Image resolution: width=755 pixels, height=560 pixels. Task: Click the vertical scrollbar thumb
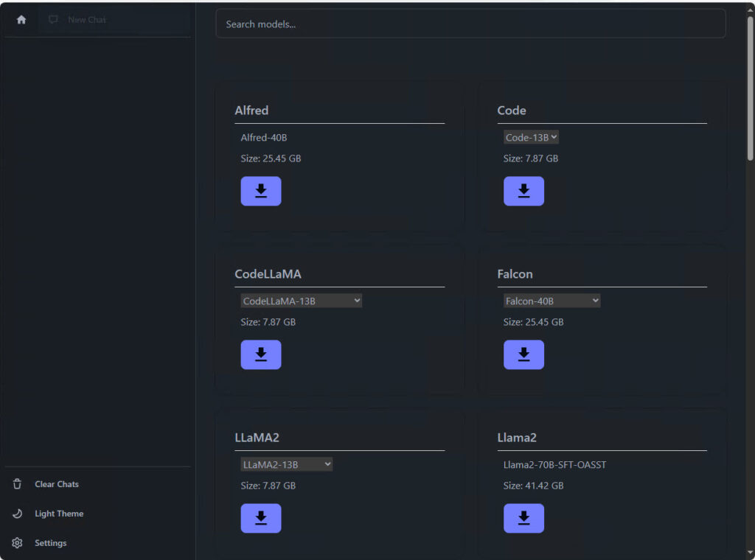coord(750,89)
